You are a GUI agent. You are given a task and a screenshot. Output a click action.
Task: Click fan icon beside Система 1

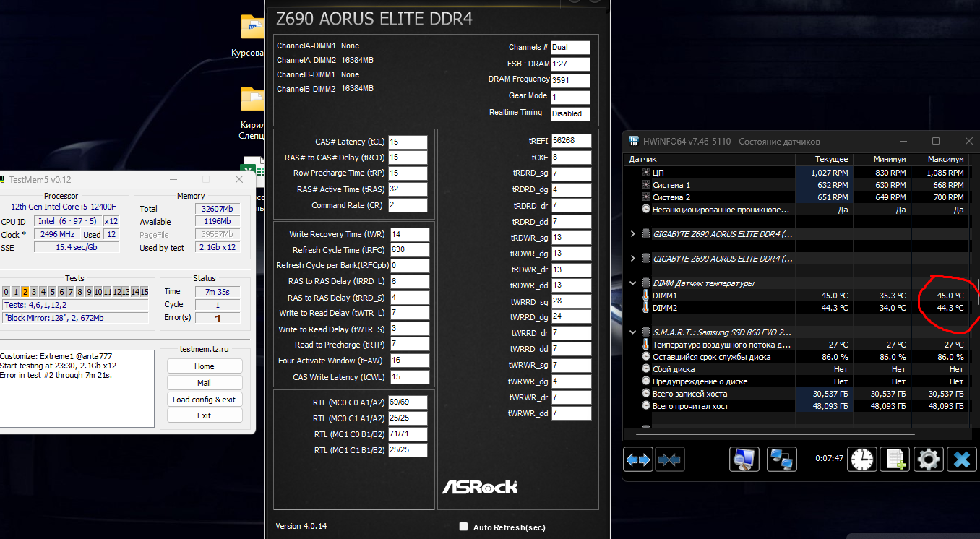coord(646,185)
